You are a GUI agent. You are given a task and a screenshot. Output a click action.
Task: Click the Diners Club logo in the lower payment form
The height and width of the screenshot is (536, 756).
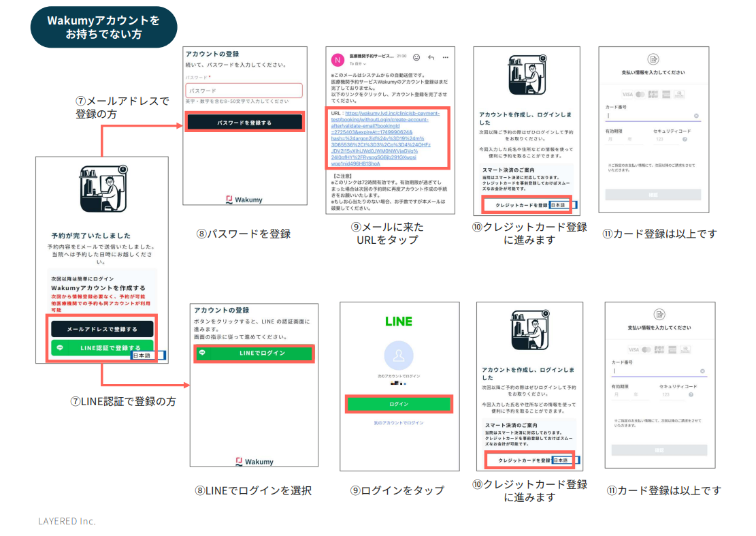point(686,350)
